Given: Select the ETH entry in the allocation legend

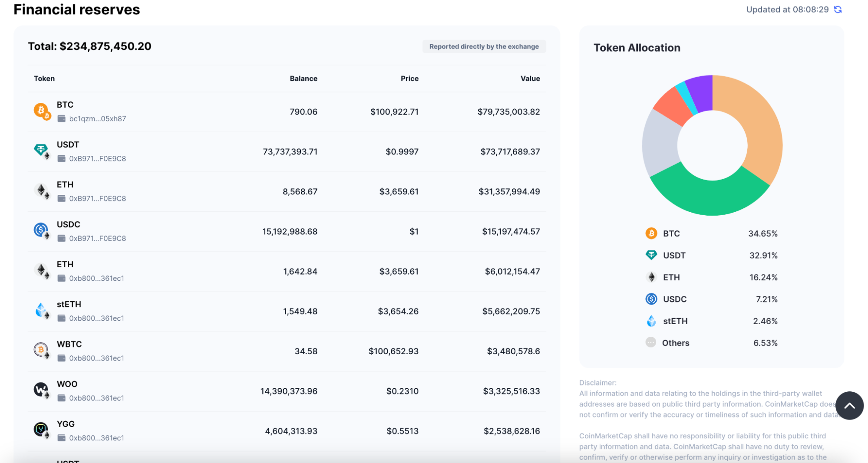Looking at the screenshot, I should tap(671, 277).
